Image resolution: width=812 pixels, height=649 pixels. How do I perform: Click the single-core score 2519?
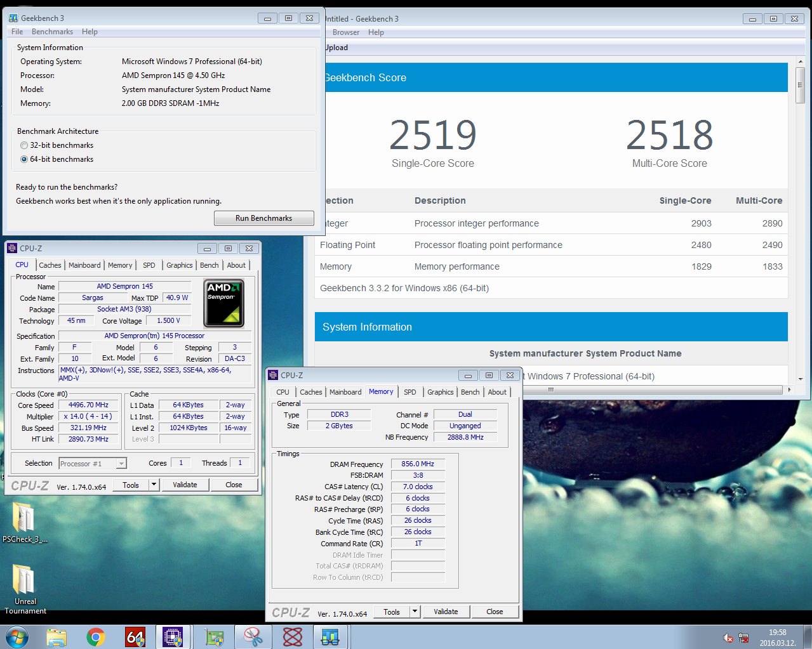tap(433, 135)
